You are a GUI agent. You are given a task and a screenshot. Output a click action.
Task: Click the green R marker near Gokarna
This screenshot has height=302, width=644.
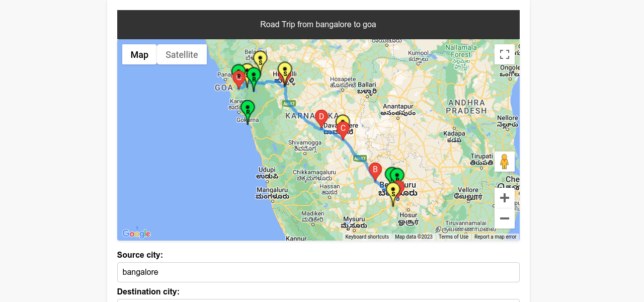tap(248, 109)
